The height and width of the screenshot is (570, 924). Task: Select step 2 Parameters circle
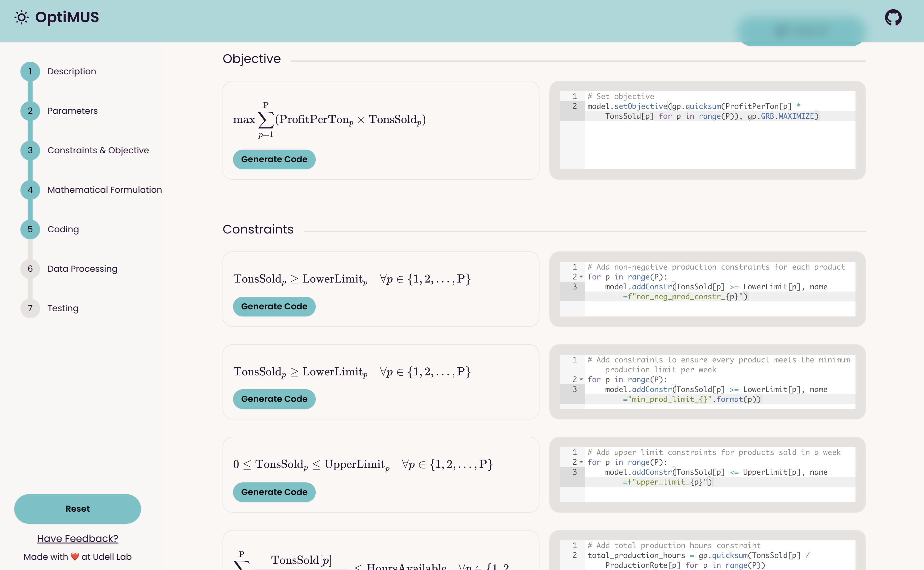point(30,111)
